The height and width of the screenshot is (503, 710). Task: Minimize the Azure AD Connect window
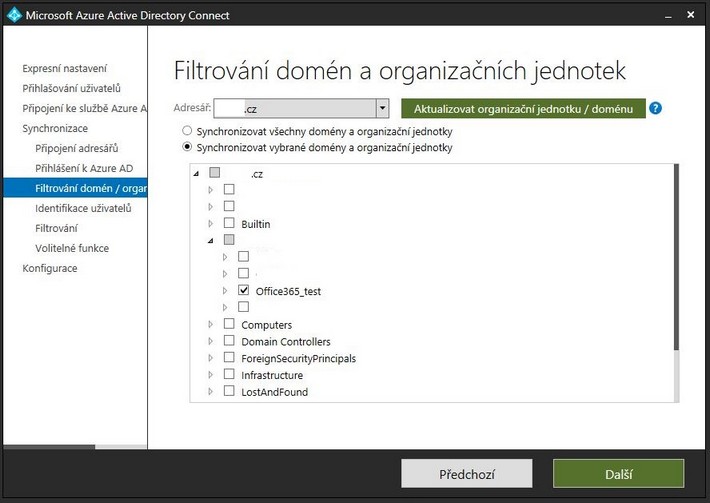coord(668,15)
